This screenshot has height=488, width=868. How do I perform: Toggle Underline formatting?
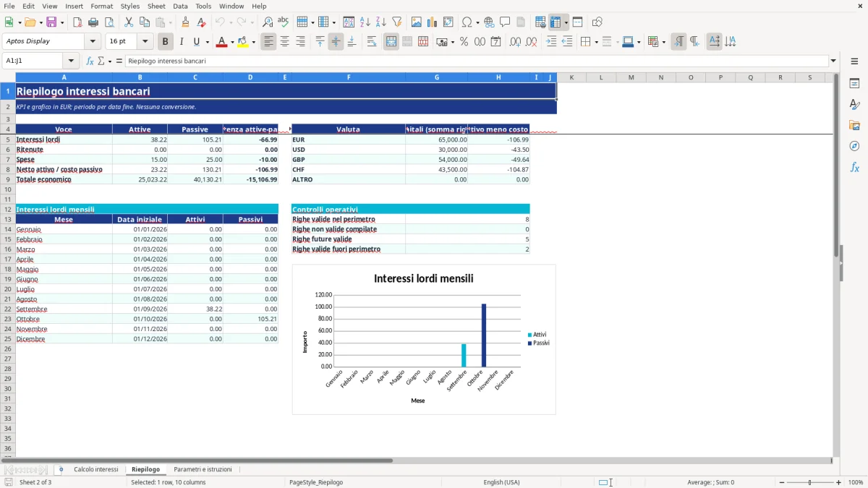pos(196,42)
